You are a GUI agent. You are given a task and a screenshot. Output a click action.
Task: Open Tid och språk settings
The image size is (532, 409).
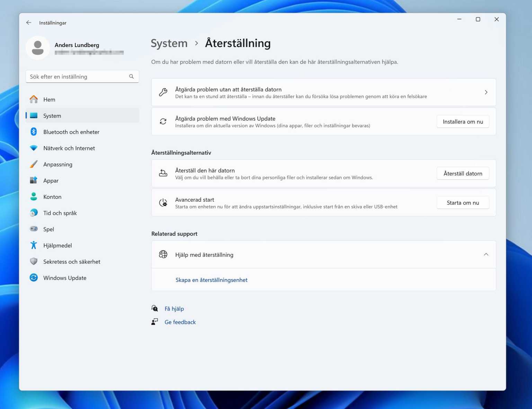[60, 213]
